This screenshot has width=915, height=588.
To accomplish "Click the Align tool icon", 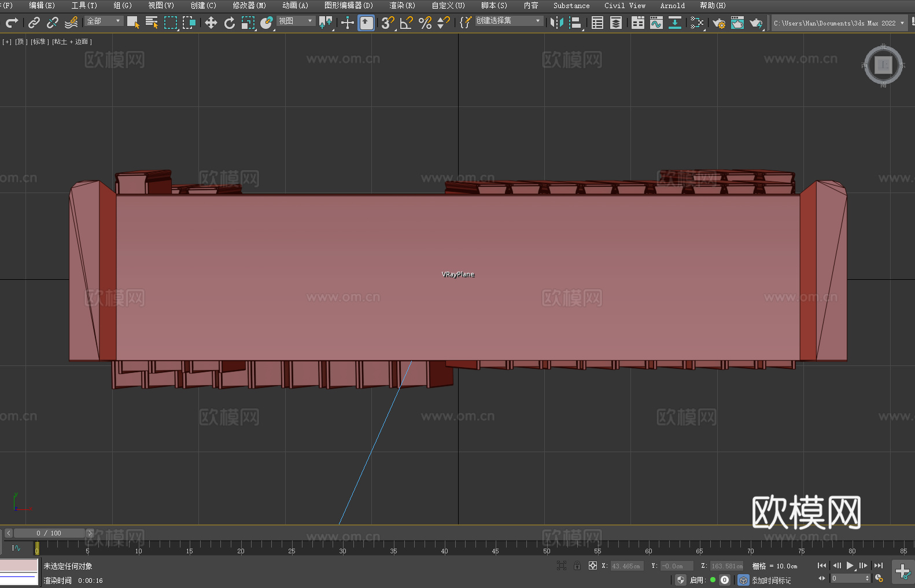I will click(575, 23).
